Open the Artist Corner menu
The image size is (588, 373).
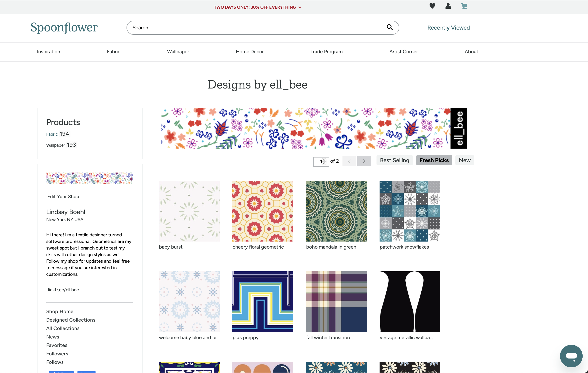[404, 52]
